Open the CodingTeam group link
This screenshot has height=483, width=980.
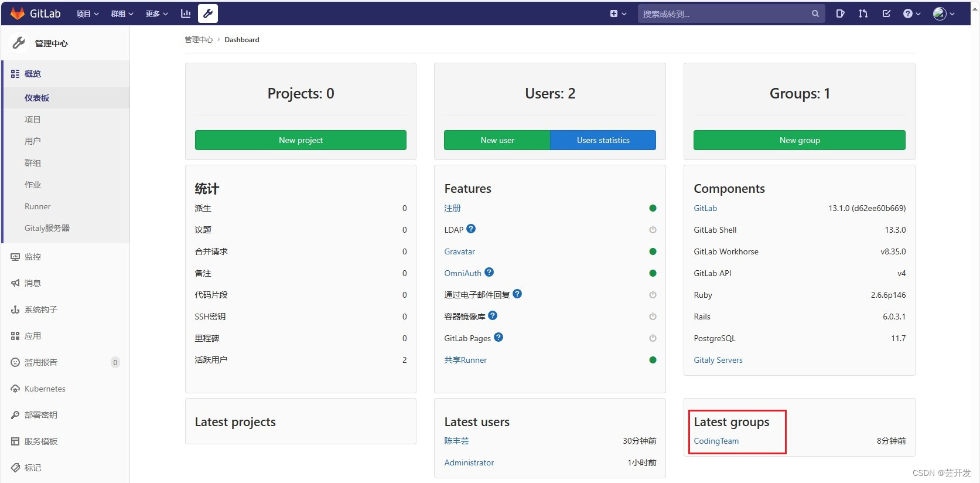716,441
